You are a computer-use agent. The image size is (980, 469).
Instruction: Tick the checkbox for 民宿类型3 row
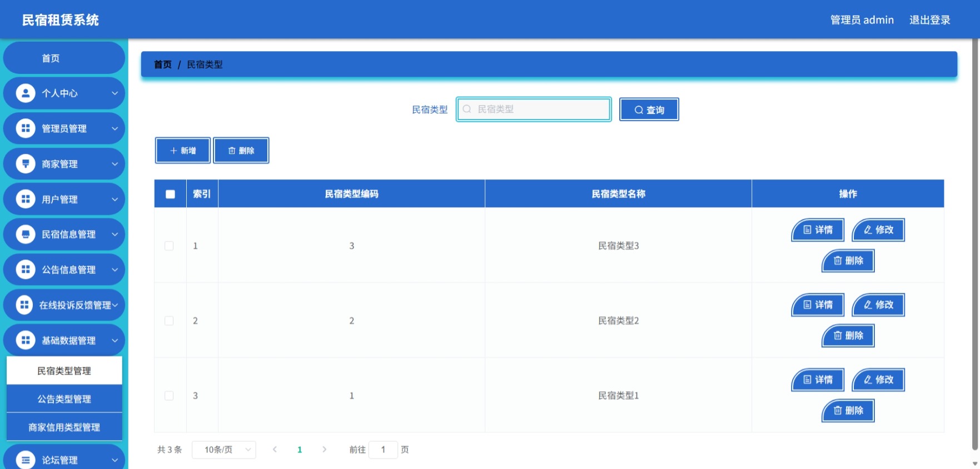tap(169, 246)
